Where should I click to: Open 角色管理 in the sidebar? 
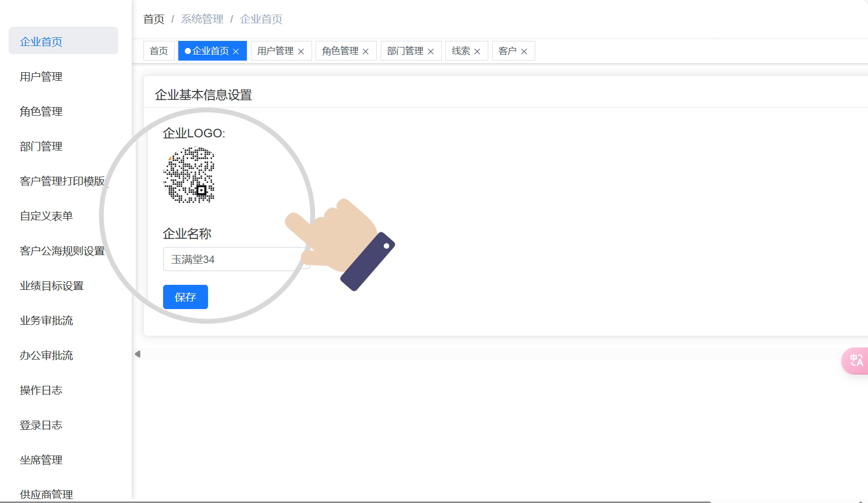coord(41,112)
